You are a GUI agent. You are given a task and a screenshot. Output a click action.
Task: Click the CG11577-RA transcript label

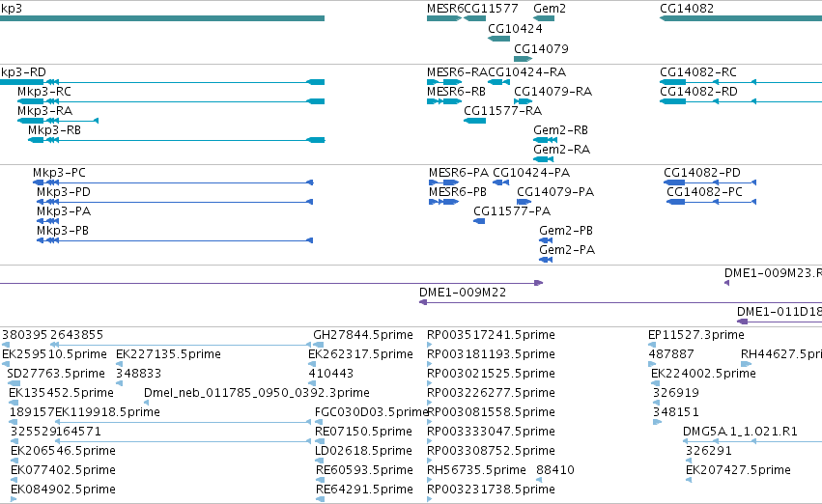(502, 111)
